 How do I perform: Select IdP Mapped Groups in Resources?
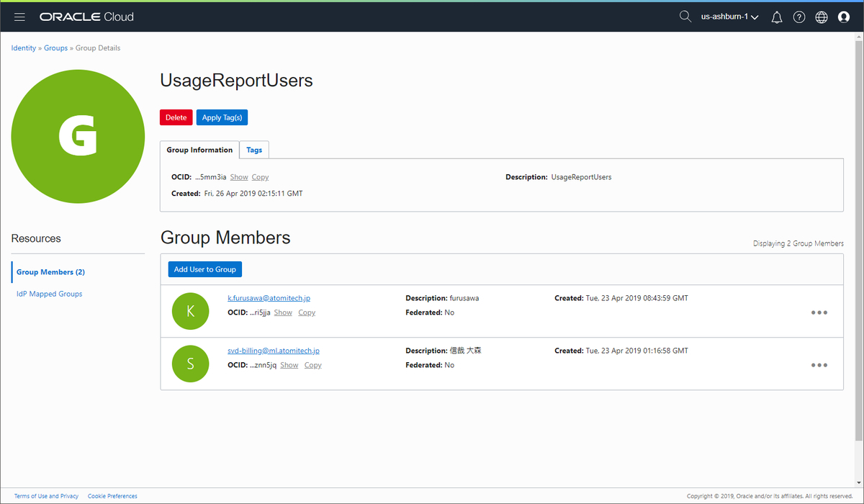(x=49, y=294)
